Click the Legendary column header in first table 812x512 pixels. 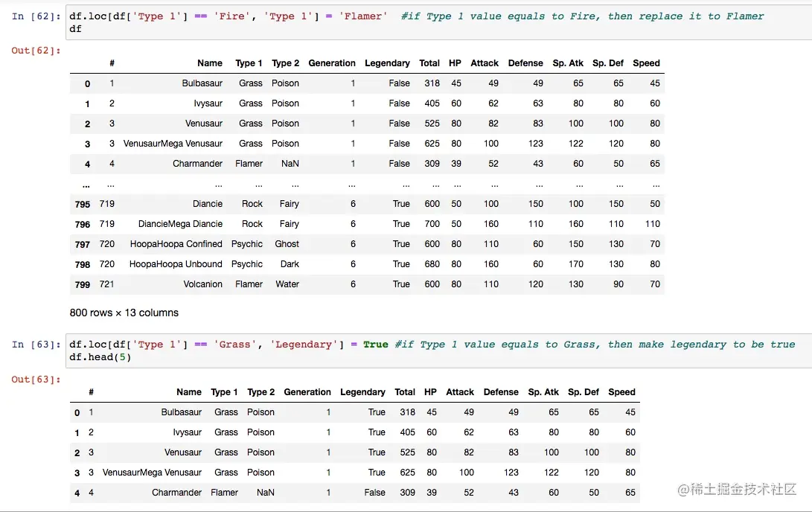pyautogui.click(x=387, y=63)
